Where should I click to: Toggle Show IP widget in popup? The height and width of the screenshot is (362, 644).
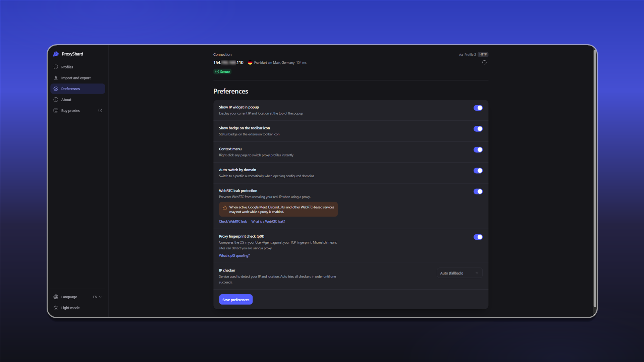pos(478,108)
